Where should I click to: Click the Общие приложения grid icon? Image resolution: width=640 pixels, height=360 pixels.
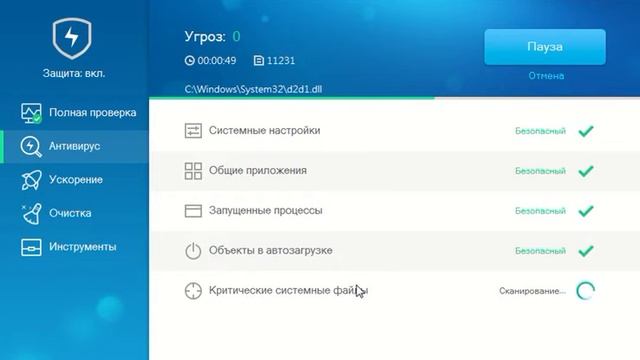193,171
